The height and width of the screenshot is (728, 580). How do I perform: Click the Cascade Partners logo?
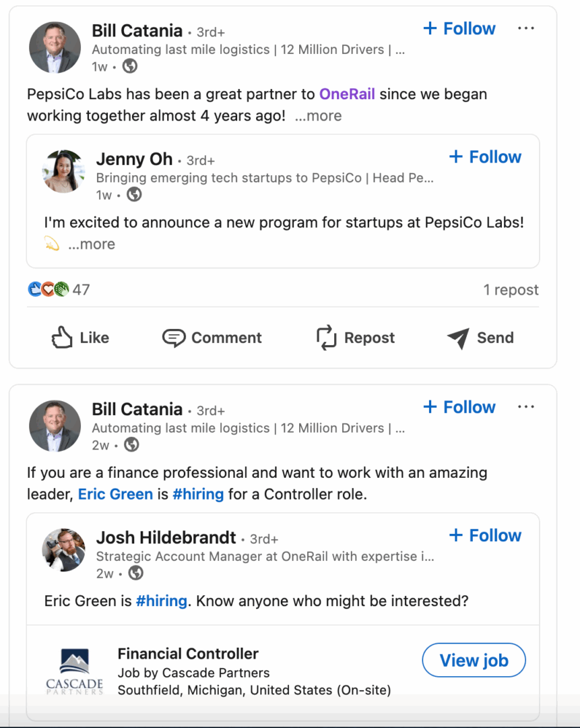click(75, 671)
